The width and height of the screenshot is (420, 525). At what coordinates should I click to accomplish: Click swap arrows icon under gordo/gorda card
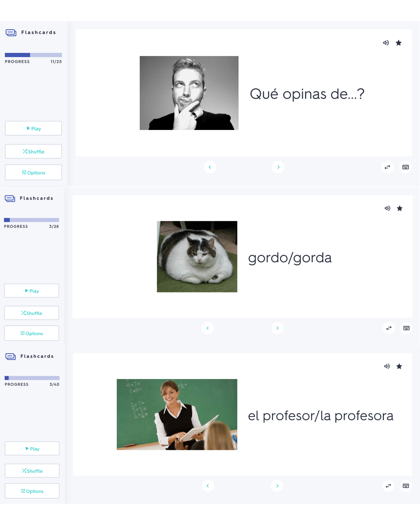(x=389, y=328)
